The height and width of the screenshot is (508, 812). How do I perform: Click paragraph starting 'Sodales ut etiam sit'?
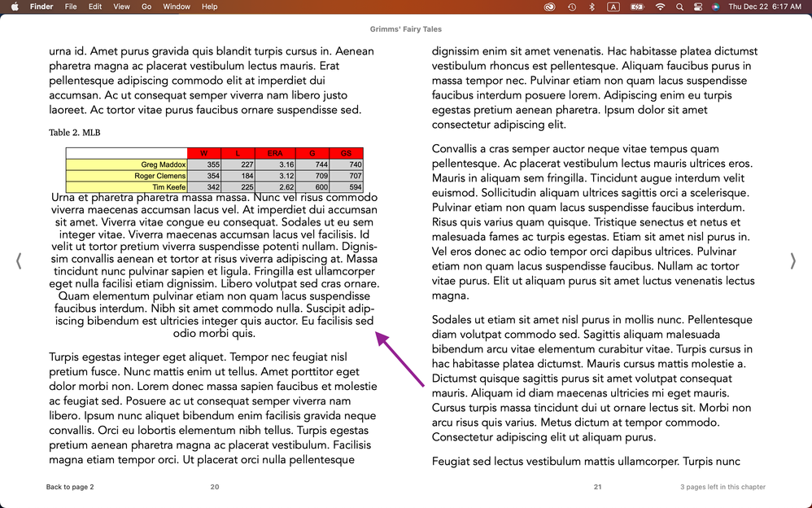[592, 378]
